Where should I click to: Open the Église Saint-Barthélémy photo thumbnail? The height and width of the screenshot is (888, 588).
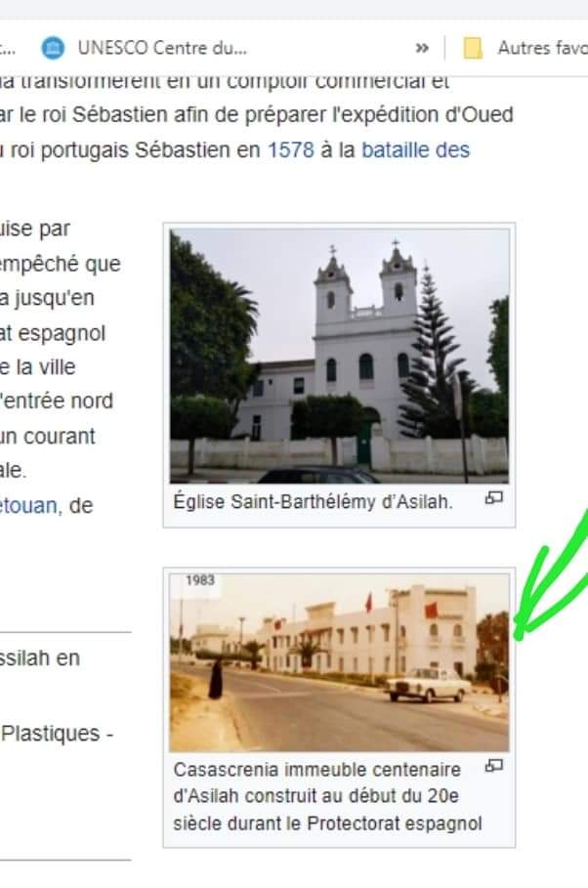339,356
